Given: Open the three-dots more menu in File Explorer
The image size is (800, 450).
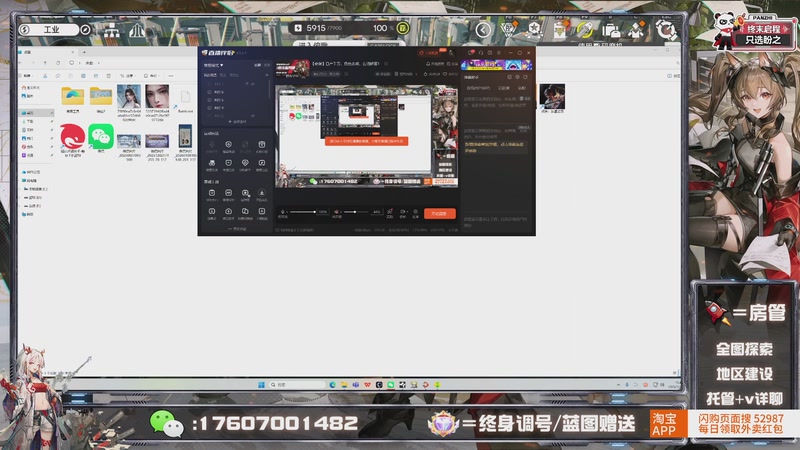Looking at the screenshot, I should click(x=170, y=76).
